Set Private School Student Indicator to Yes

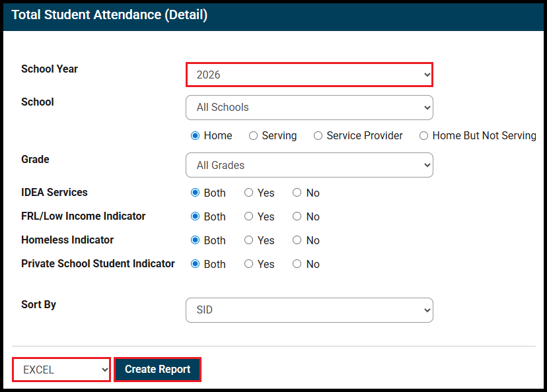click(x=249, y=264)
